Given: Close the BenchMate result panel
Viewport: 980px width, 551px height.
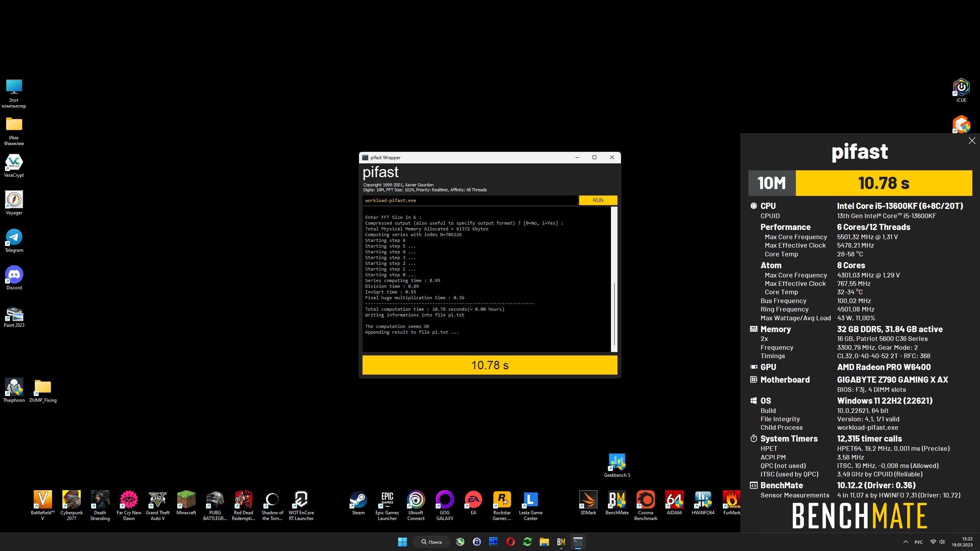Looking at the screenshot, I should click(972, 141).
